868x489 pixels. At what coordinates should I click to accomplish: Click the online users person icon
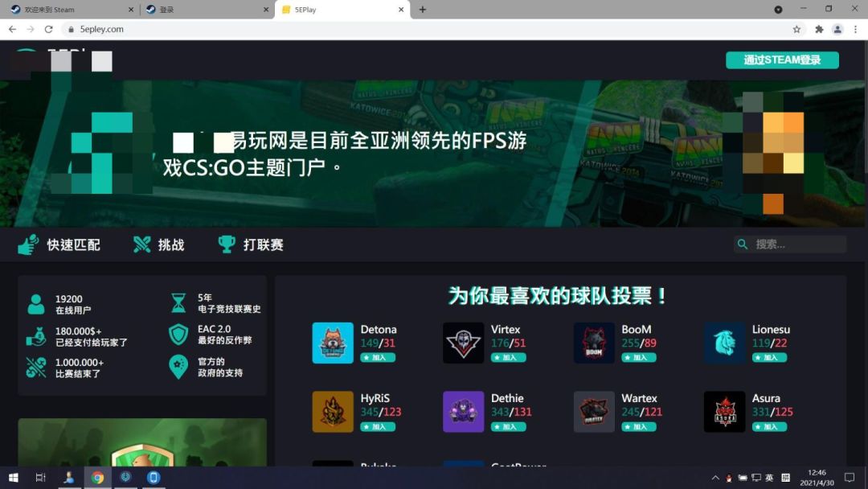coord(36,304)
